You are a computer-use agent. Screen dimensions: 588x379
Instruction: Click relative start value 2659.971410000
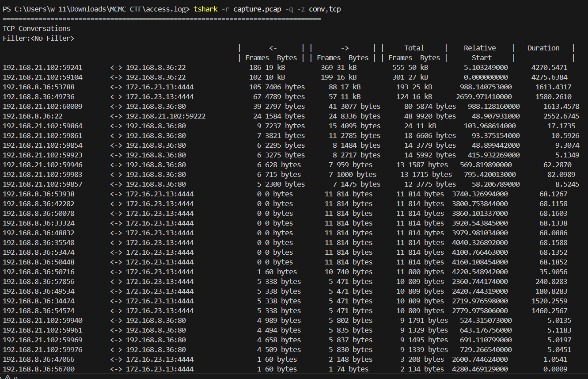484,96
